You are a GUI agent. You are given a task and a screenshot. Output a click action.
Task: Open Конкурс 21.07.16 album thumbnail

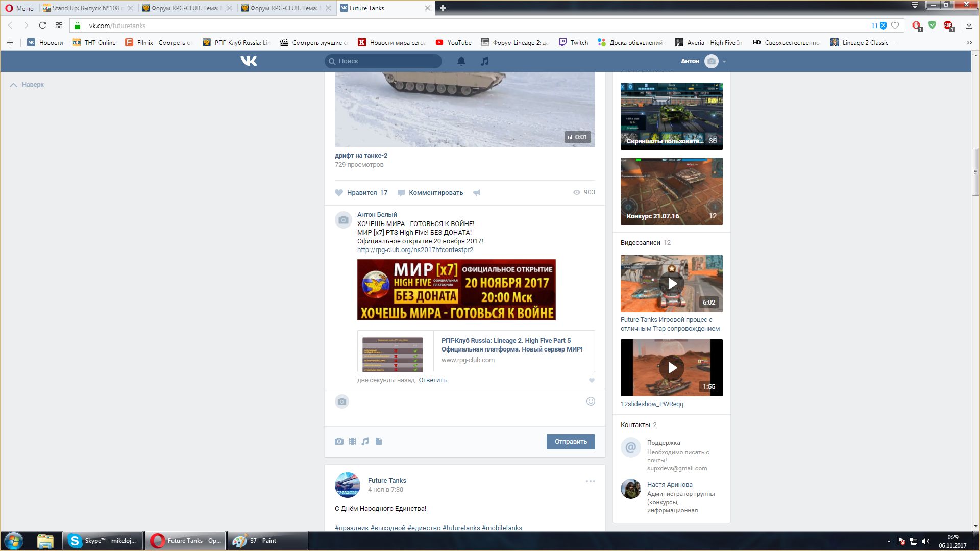click(671, 191)
